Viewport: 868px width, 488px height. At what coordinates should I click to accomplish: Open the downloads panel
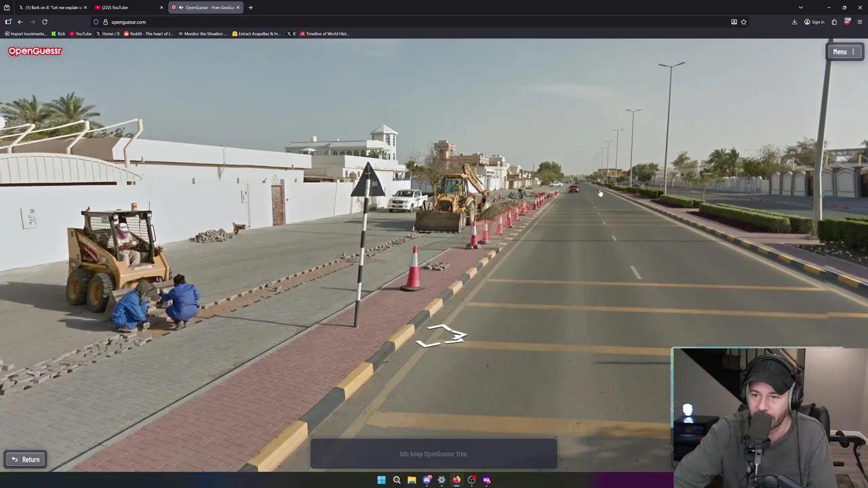[795, 22]
